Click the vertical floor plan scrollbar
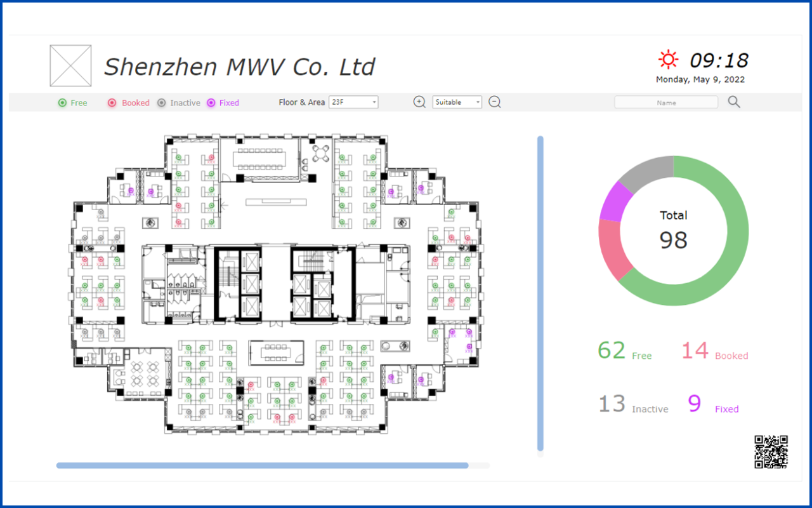 coord(540,293)
